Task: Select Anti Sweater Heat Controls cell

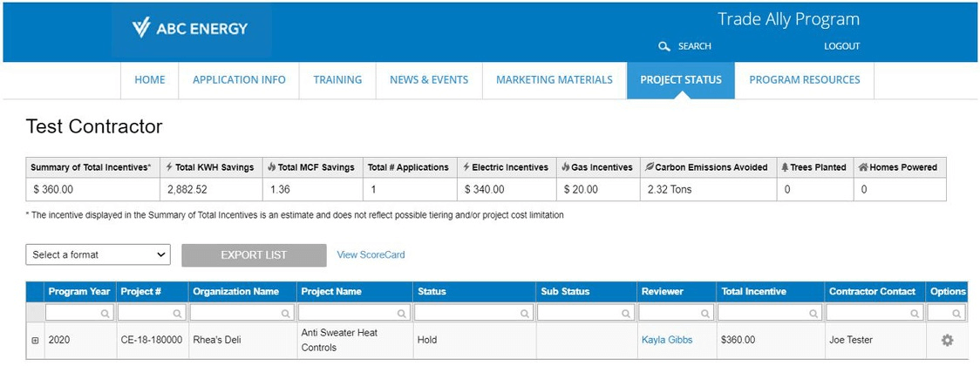Action: (x=354, y=341)
